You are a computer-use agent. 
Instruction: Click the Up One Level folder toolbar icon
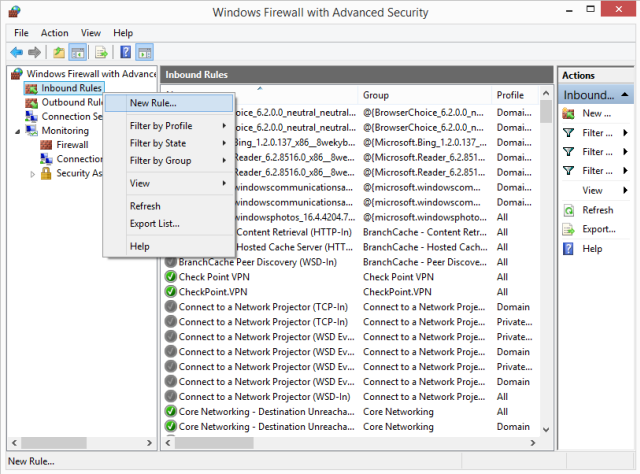tap(60, 52)
